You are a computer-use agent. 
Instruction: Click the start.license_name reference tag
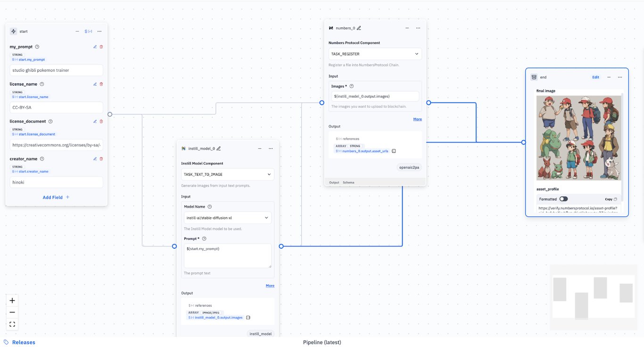pos(30,97)
